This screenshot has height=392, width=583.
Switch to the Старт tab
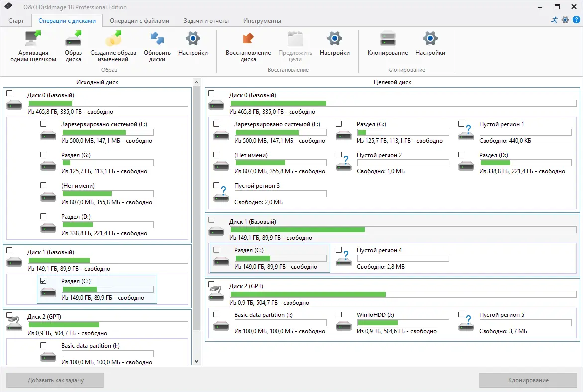[16, 21]
